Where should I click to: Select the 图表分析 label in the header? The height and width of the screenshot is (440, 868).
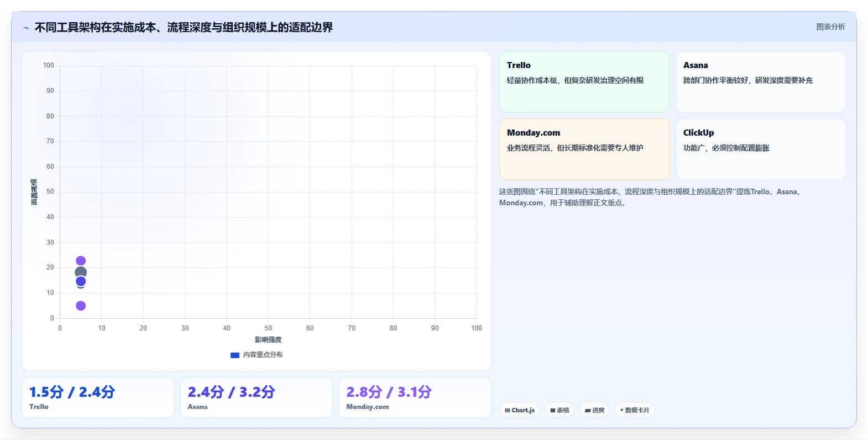(830, 27)
